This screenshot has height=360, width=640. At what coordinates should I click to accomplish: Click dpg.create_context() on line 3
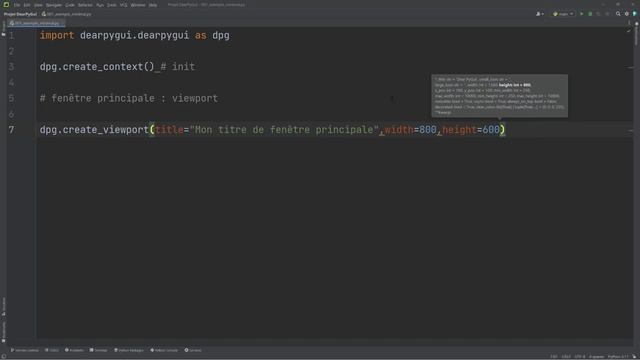[x=97, y=67]
